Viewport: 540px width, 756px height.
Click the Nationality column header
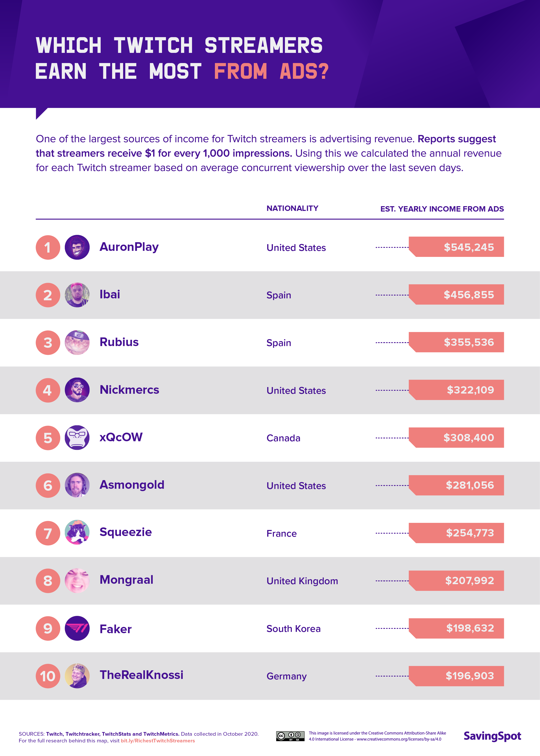[292, 208]
